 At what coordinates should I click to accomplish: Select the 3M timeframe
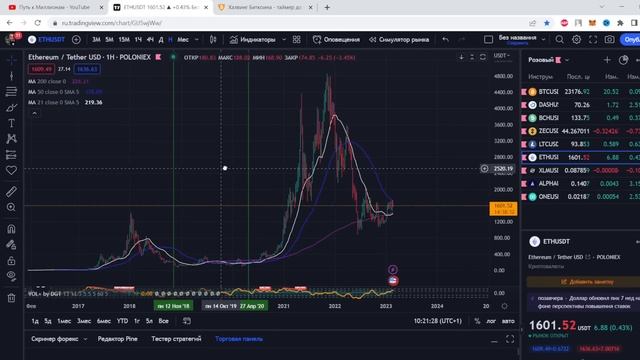96,40
